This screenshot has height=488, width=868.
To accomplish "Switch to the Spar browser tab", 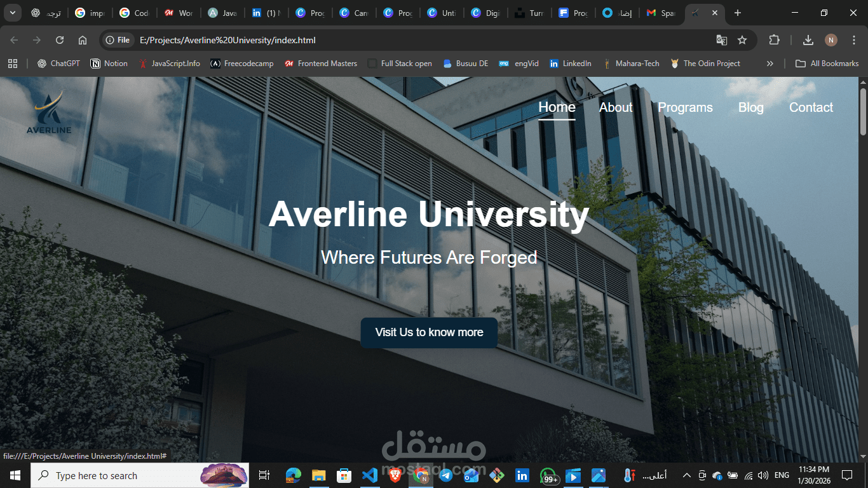I will tap(661, 12).
